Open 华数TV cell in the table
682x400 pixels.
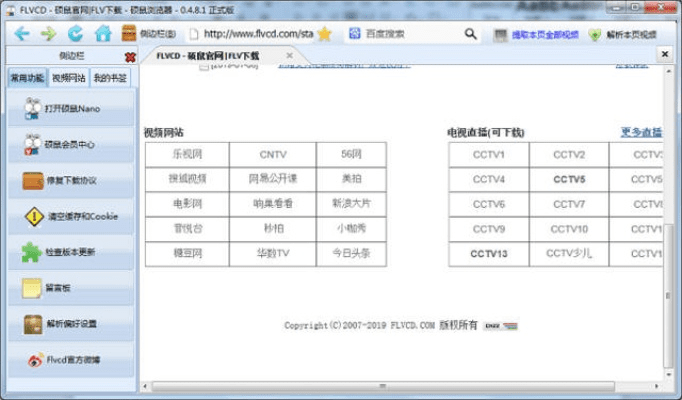[x=273, y=253]
